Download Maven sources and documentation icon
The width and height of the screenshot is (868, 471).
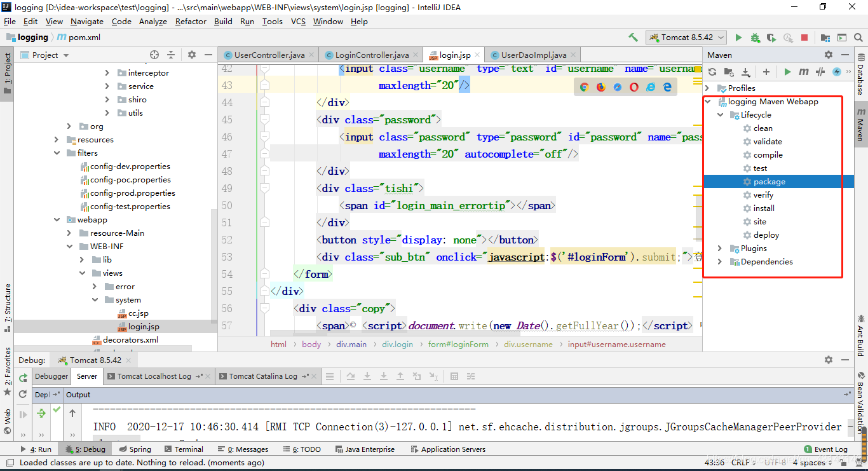pyautogui.click(x=745, y=72)
